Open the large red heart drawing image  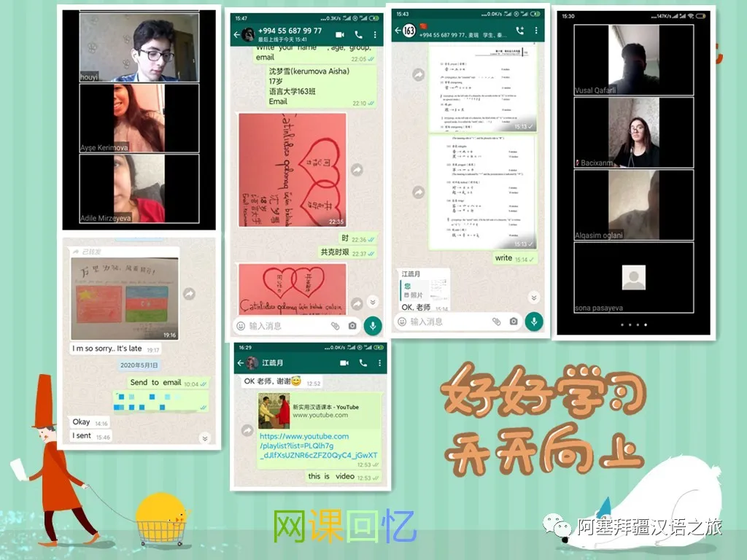[x=292, y=170]
